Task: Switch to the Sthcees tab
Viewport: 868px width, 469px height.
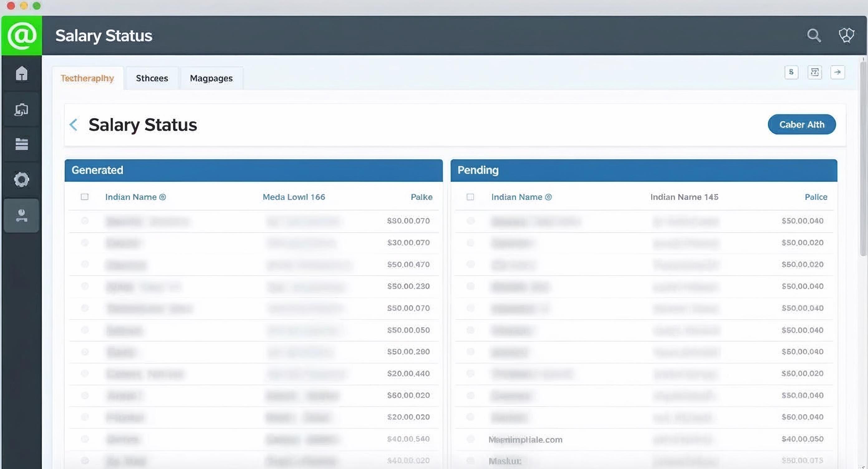Action: (x=152, y=78)
